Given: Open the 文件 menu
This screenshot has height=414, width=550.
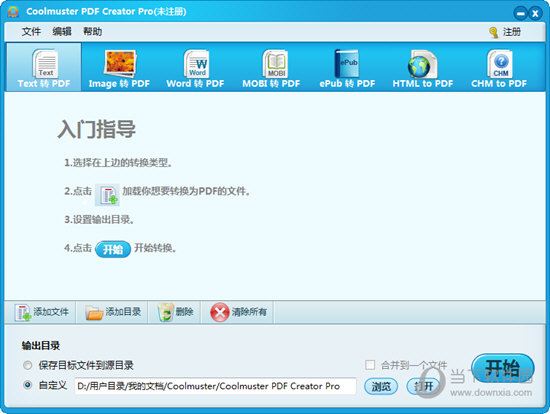Looking at the screenshot, I should tap(31, 32).
